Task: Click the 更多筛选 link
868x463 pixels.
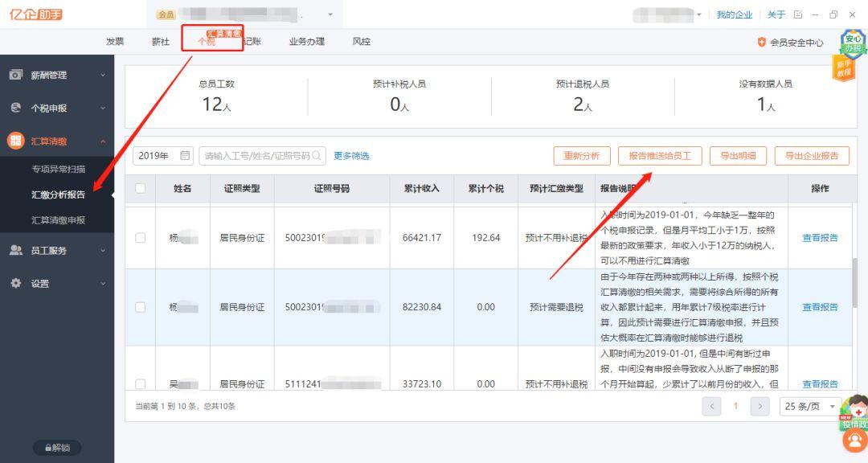Action: [x=351, y=156]
